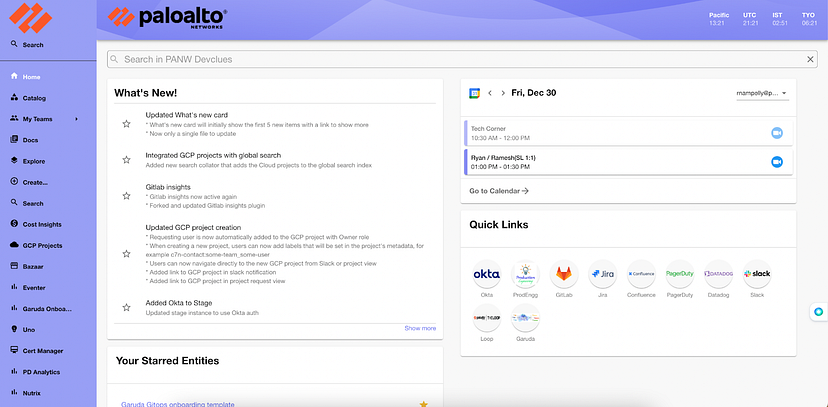The width and height of the screenshot is (828, 407).
Task: Join Tech Corner video meeting
Action: click(777, 133)
